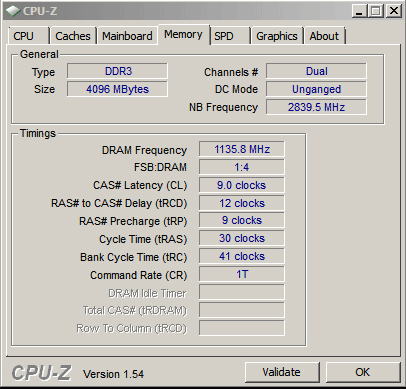This screenshot has height=389, width=406.
Task: Switch to the CPU tab
Action: tap(28, 36)
